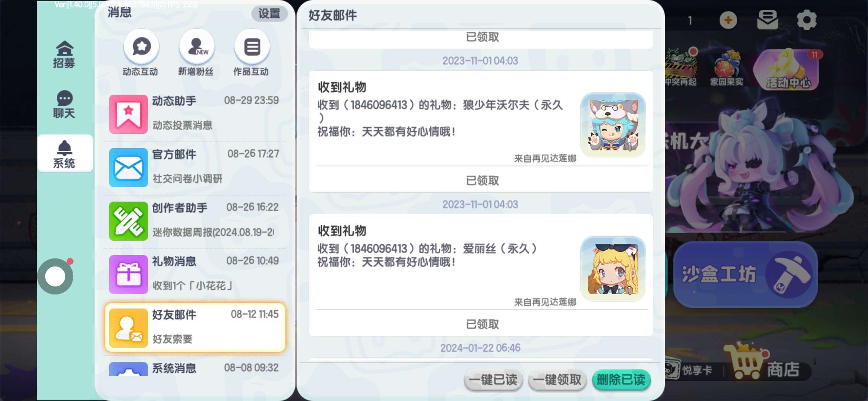Switch to the 聊天 tab
868x401 pixels.
pos(64,104)
